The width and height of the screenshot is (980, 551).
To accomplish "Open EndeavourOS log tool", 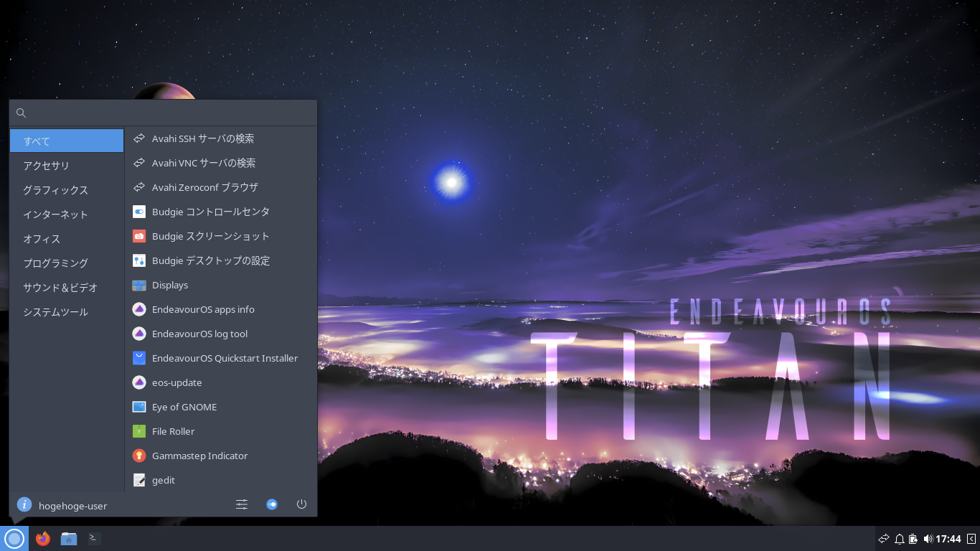I will coord(221,334).
